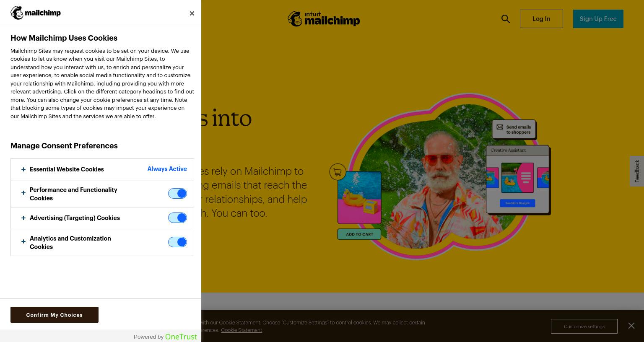
Task: Click See More Designs in Creative Assistant
Action: pos(517,203)
